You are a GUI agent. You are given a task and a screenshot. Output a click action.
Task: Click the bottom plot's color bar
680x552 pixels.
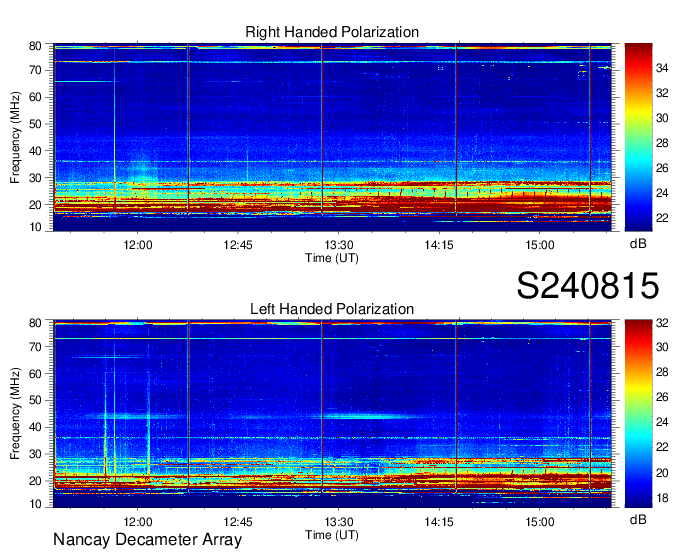click(638, 414)
